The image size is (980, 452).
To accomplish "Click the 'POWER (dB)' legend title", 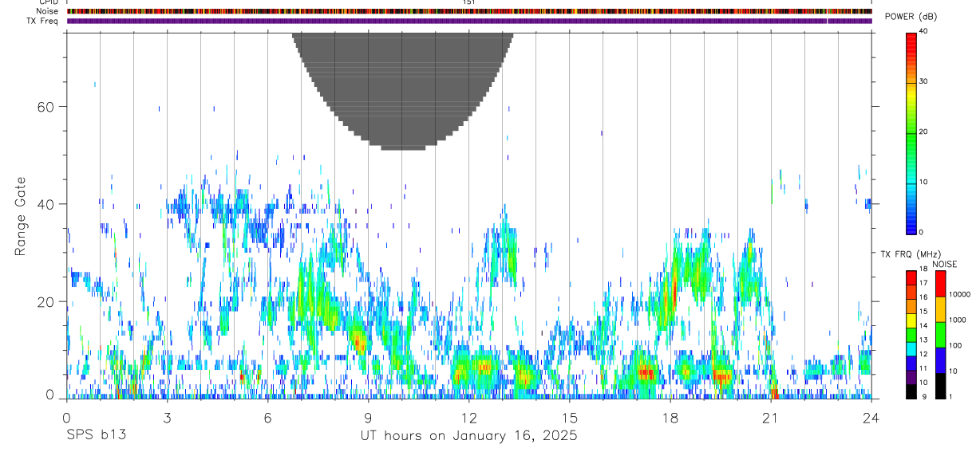I will [911, 17].
